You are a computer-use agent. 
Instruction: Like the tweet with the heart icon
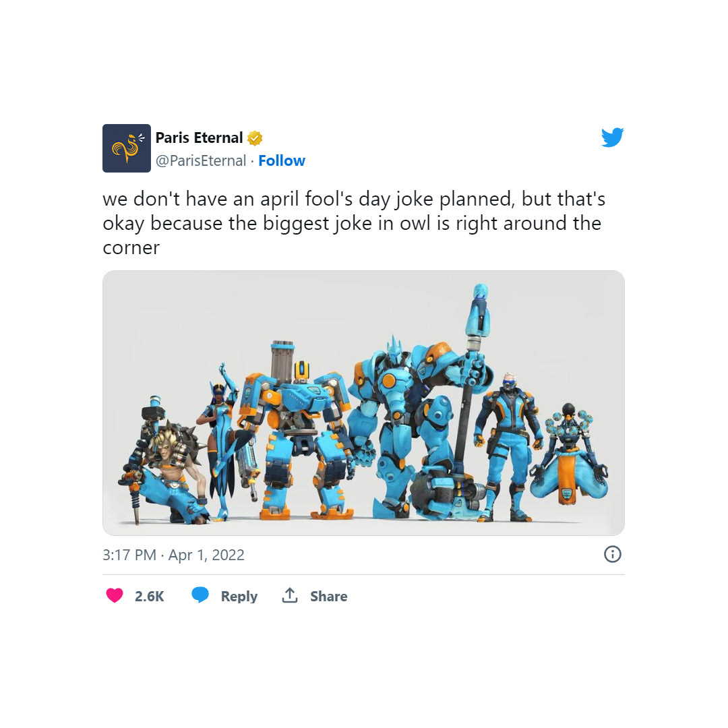click(x=115, y=595)
